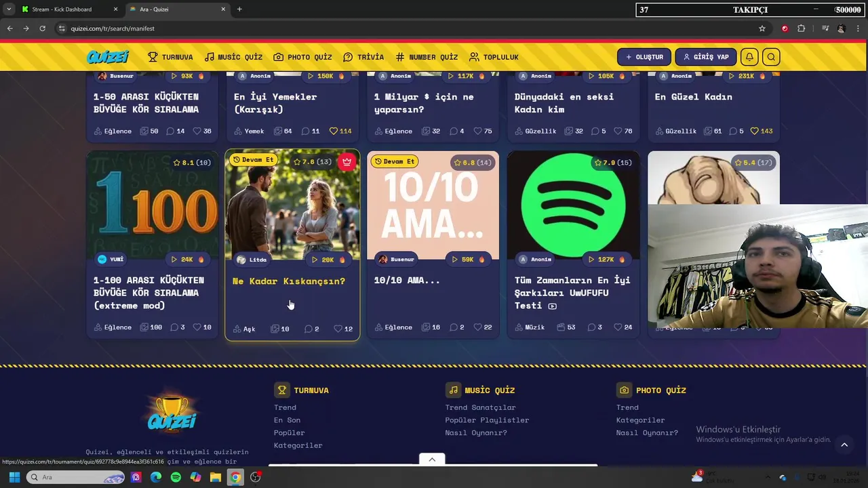Open the notifications bell icon
Image resolution: width=868 pixels, height=488 pixels.
749,57
